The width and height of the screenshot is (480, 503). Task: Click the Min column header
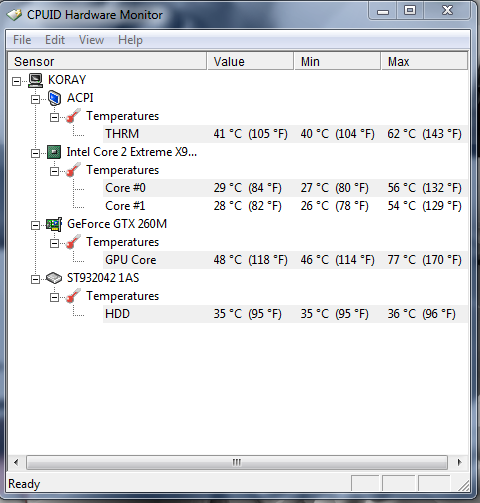tap(337, 61)
